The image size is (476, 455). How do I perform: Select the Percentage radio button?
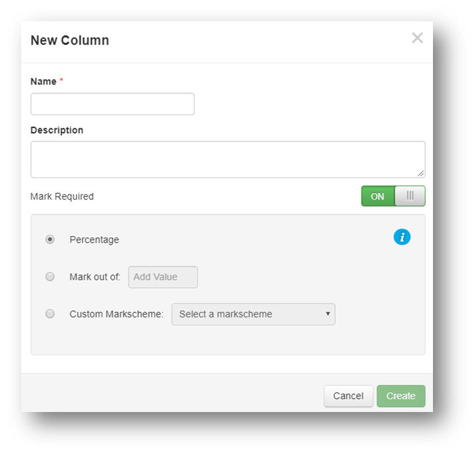(50, 239)
